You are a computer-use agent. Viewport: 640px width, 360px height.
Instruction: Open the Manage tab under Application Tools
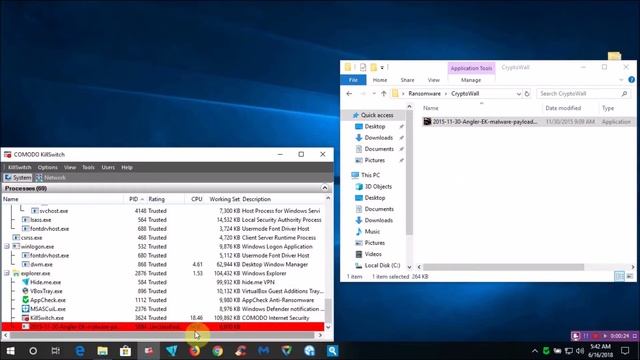[x=471, y=80]
